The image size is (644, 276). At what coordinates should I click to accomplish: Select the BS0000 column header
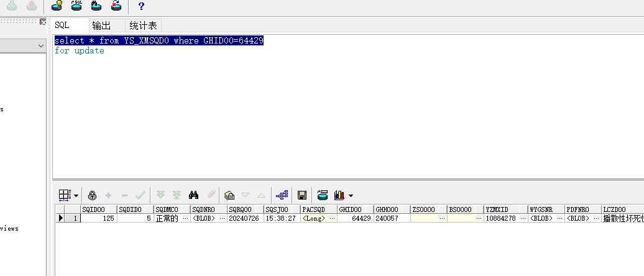coord(466,209)
